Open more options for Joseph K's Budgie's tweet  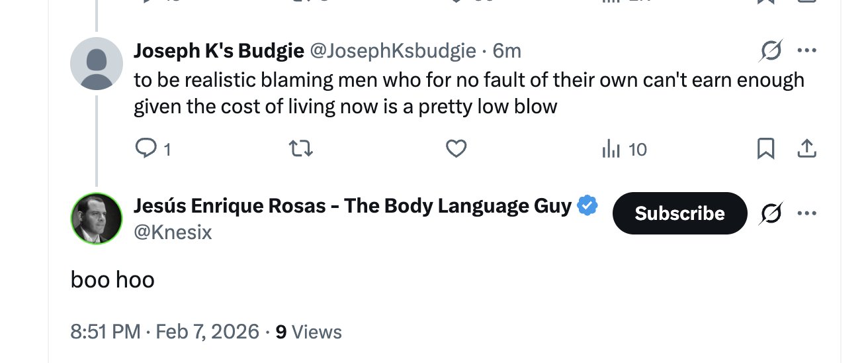point(806,50)
